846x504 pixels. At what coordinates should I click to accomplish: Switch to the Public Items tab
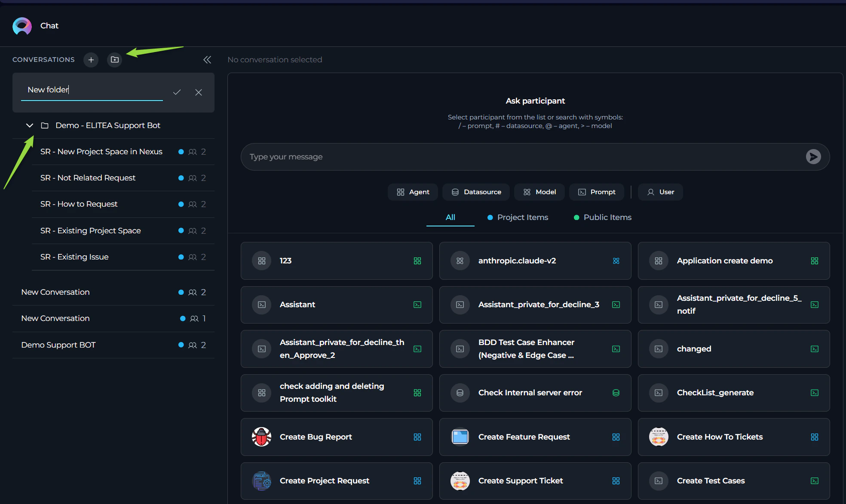(x=602, y=217)
